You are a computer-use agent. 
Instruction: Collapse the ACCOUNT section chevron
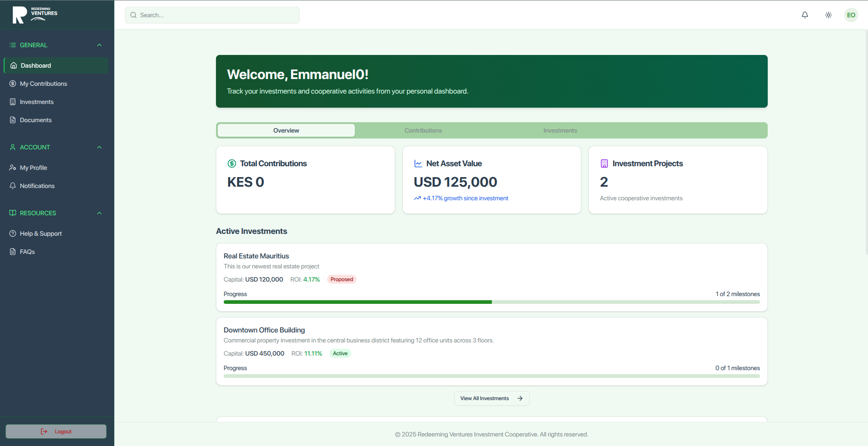pyautogui.click(x=99, y=147)
